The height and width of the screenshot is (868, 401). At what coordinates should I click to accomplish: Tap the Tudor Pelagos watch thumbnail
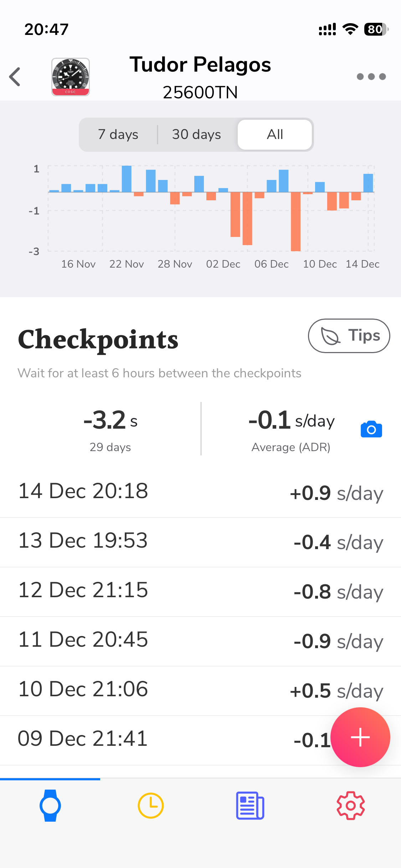click(x=71, y=77)
